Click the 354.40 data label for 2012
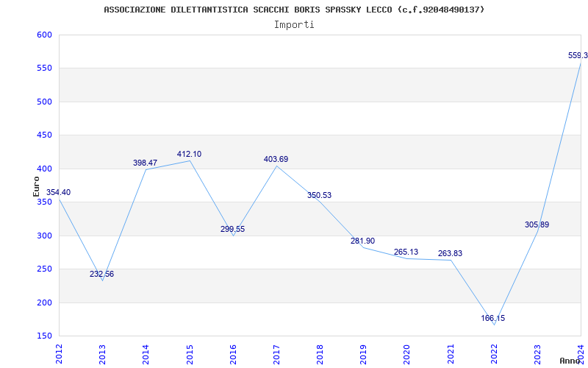The width and height of the screenshot is (588, 368). (x=58, y=192)
